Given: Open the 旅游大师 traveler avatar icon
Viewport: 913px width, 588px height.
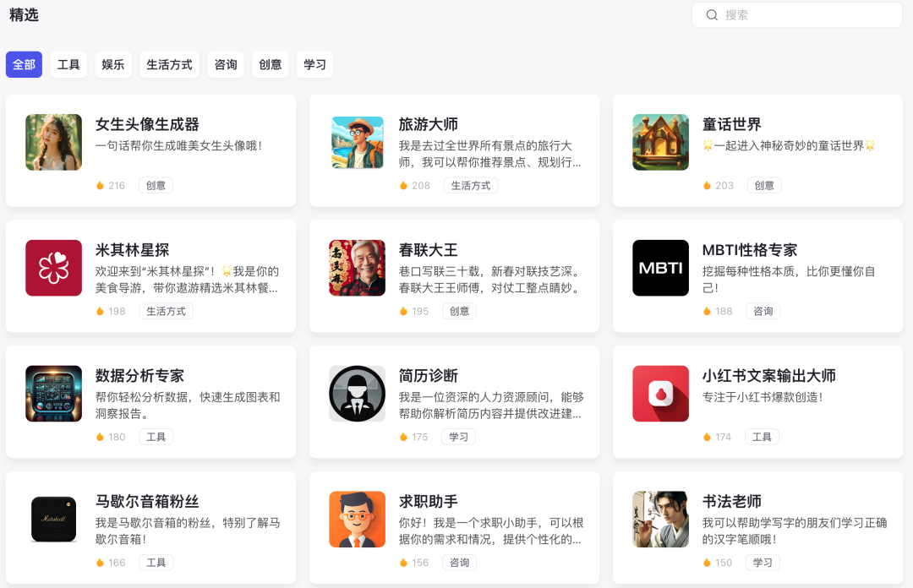Looking at the screenshot, I should pos(357,142).
